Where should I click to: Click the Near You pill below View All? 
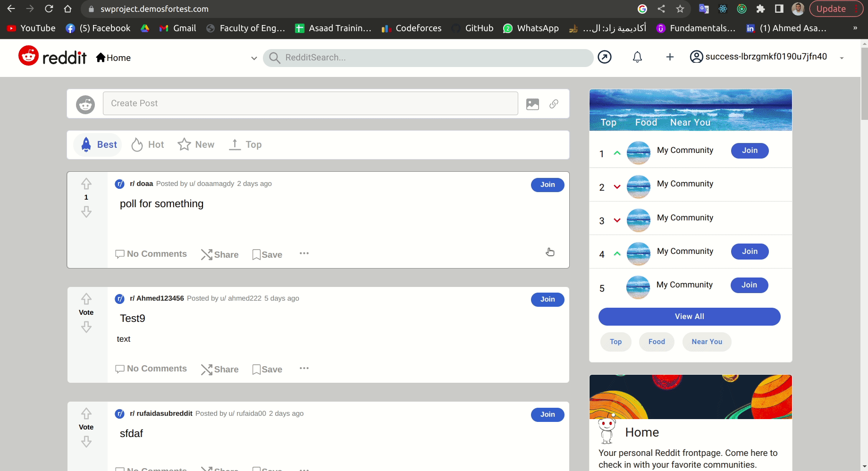pos(707,342)
